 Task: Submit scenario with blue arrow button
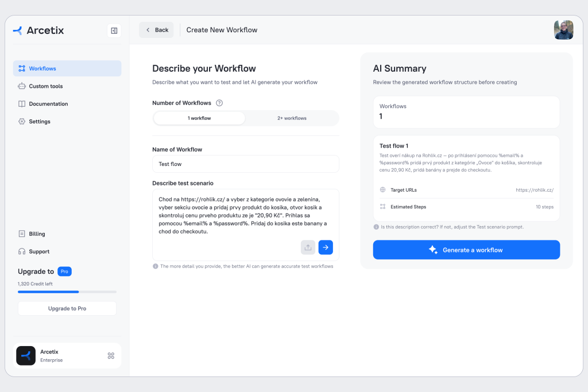(x=326, y=247)
